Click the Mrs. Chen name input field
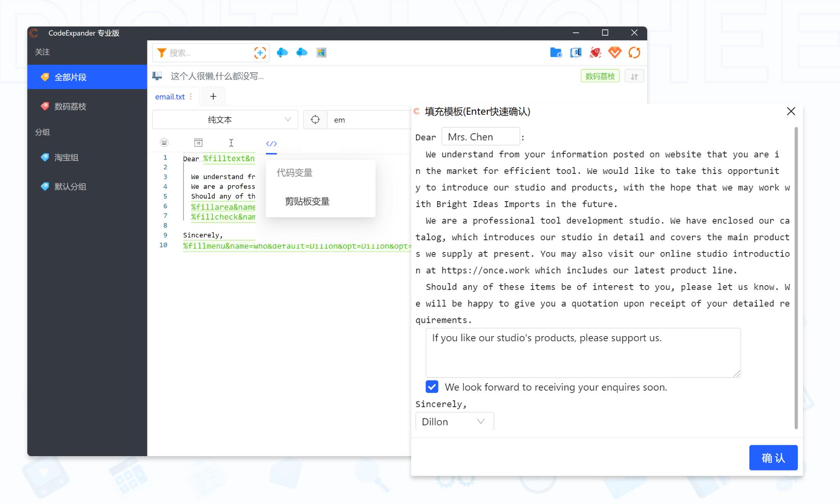This screenshot has height=504, width=840. [x=480, y=137]
